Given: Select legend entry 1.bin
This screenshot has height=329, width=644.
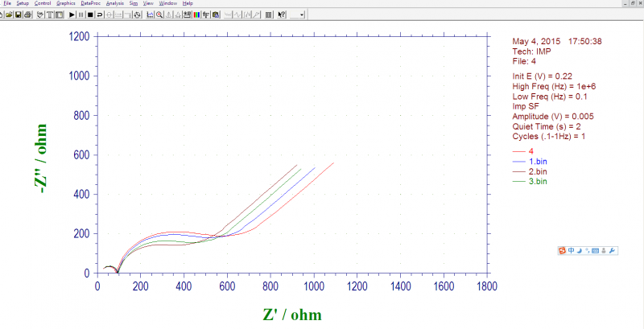Looking at the screenshot, I should tap(530, 162).
